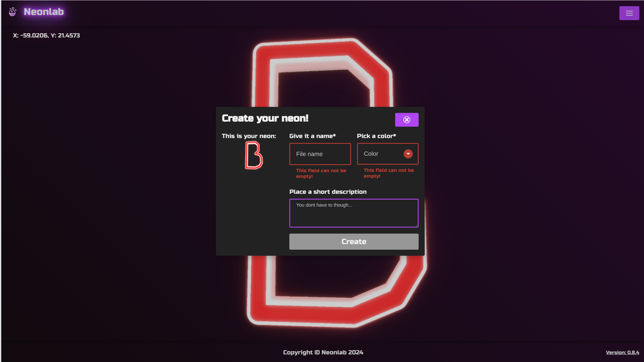
Task: Click the File name input box
Action: point(320,154)
